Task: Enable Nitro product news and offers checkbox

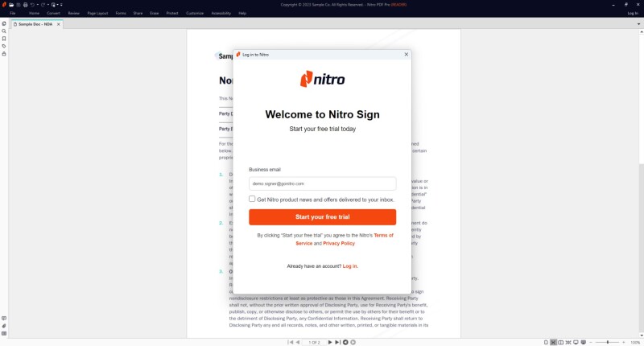Action: 252,199
